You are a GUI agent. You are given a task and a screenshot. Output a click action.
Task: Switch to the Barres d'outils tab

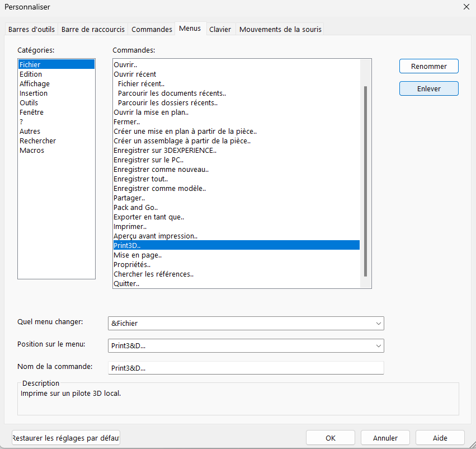click(x=31, y=29)
